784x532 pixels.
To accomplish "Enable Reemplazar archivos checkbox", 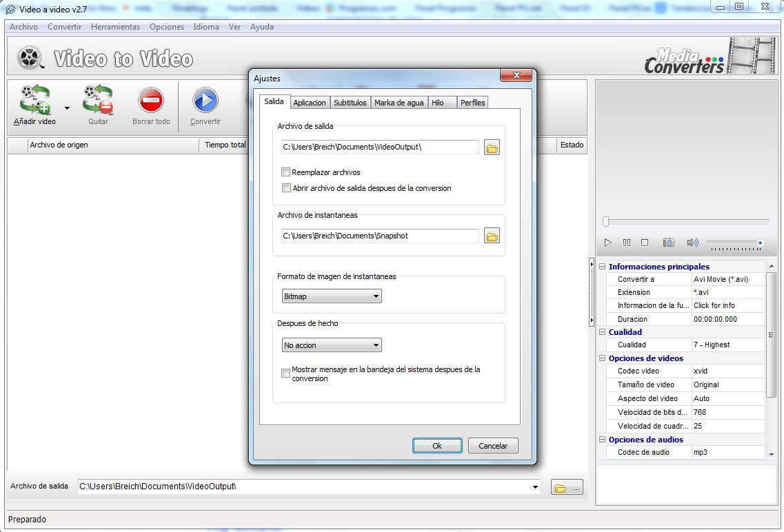I will [x=286, y=172].
